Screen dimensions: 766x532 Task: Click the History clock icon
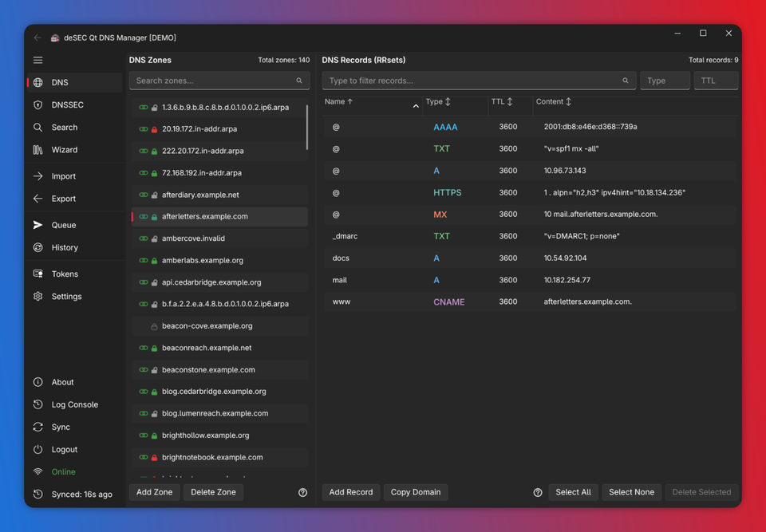click(38, 248)
